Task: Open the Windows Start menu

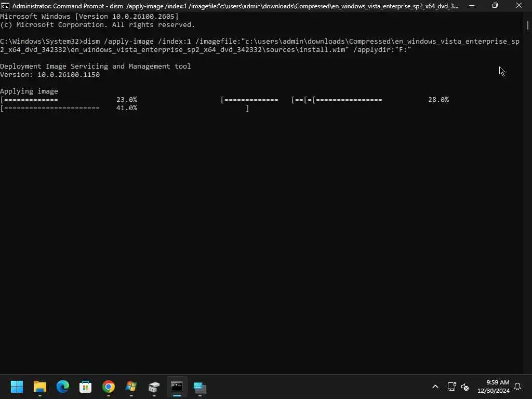Action: pos(17,387)
